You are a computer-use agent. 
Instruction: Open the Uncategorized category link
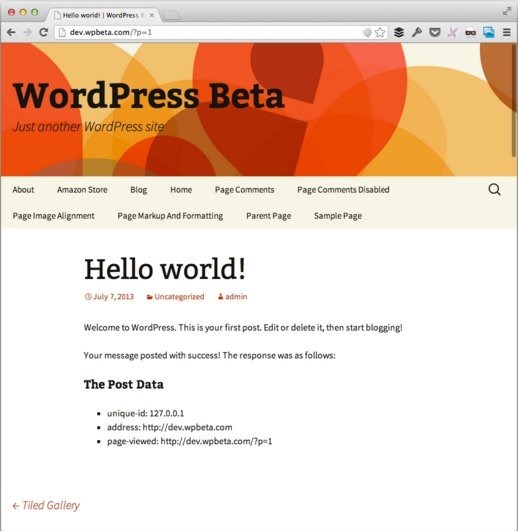179,297
